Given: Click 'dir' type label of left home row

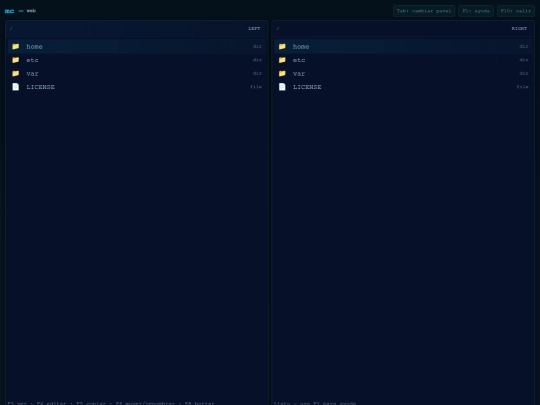Looking at the screenshot, I should tap(257, 46).
